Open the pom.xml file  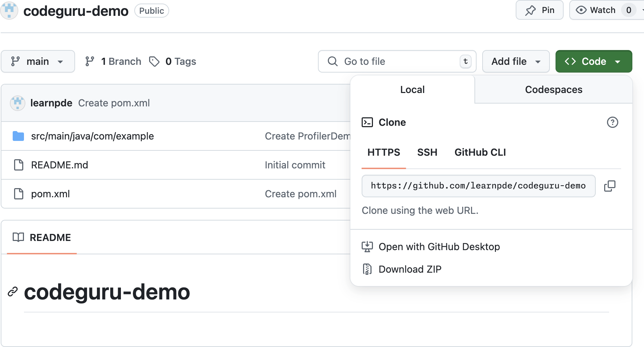click(50, 194)
